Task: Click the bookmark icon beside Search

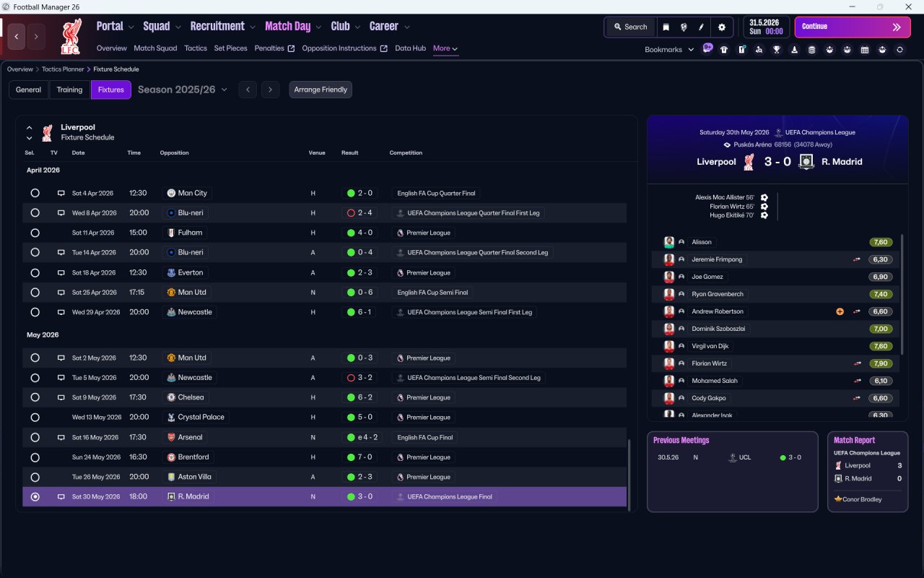Action: (666, 27)
